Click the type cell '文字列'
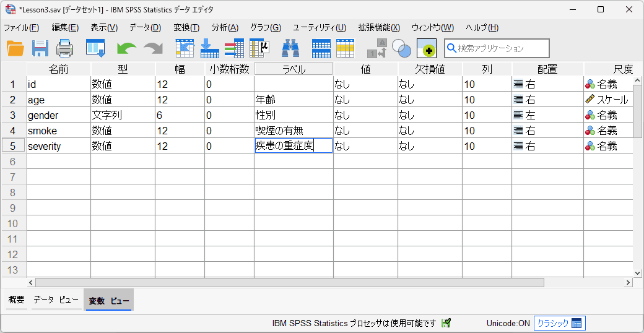 pos(123,115)
